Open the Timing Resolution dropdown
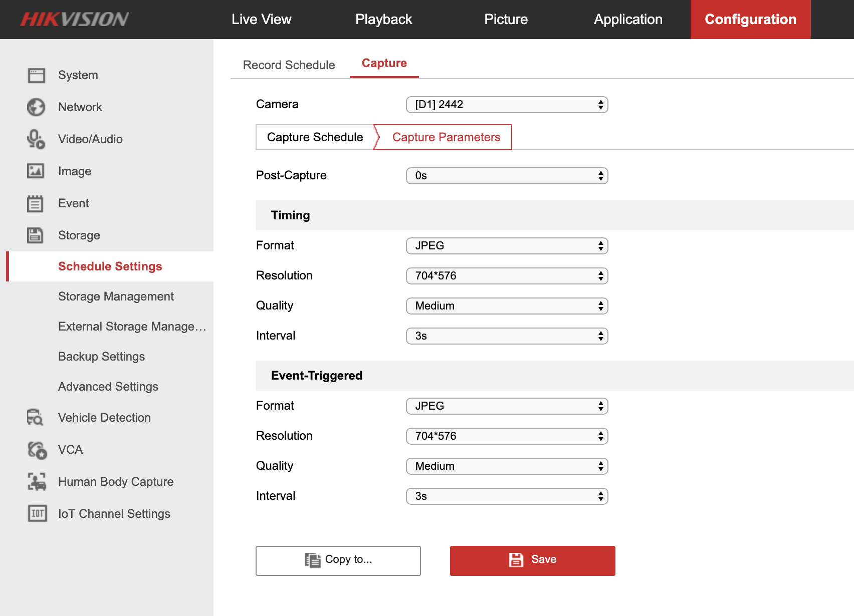 (x=507, y=276)
